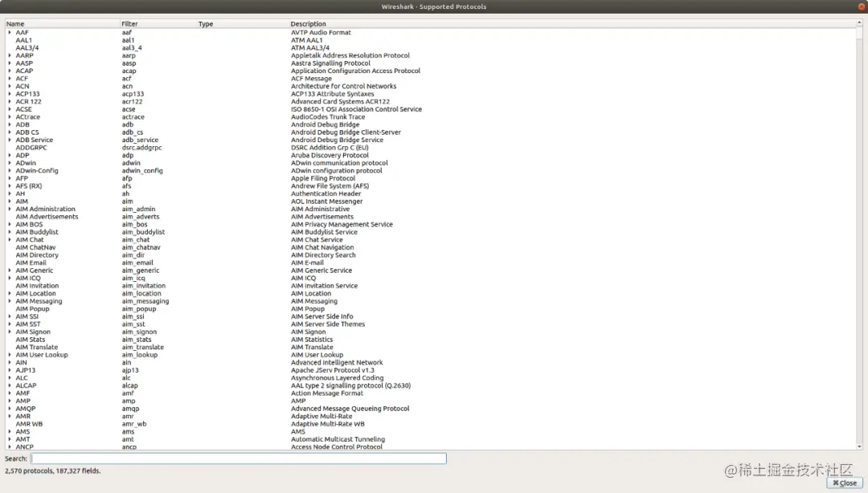Click 'Asynchronous Layered Coding' description
Image resolution: width=868 pixels, height=493 pixels.
tap(337, 378)
